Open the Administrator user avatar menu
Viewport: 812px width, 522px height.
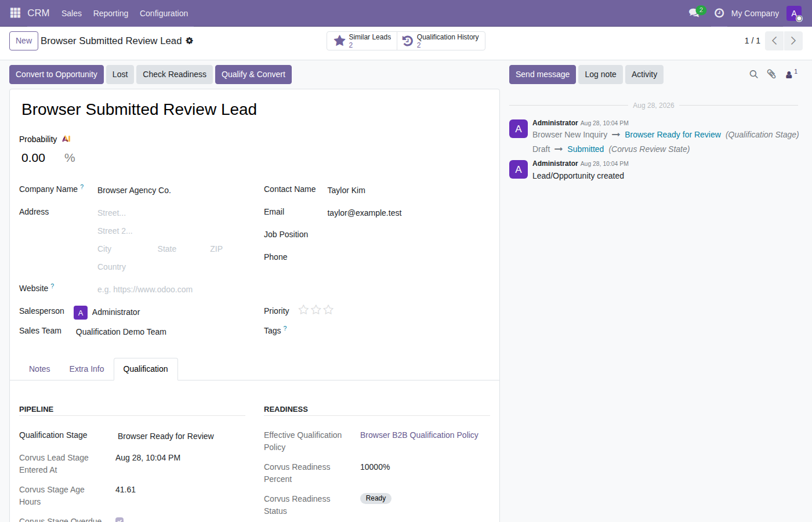pos(794,13)
